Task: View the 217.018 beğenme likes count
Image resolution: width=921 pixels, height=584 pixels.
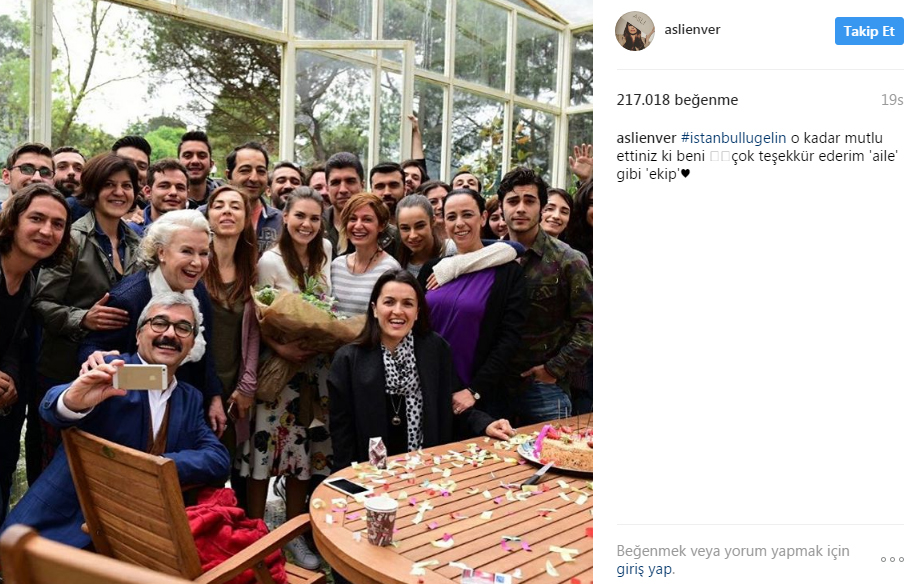Action: (677, 100)
